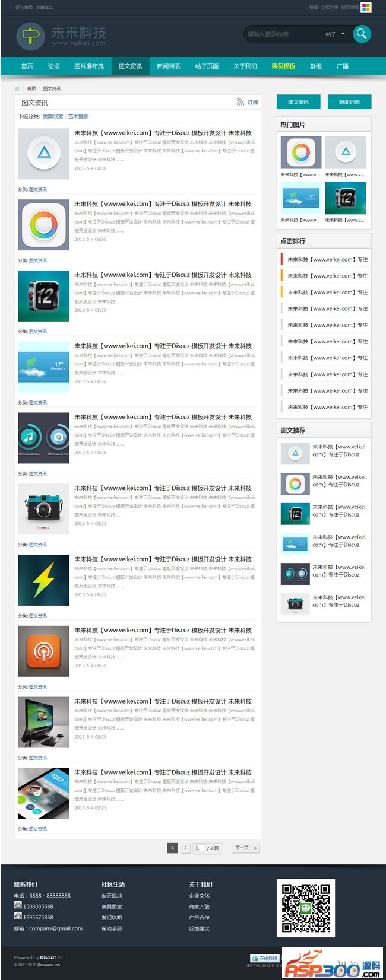The width and height of the screenshot is (386, 980).
Task: Click the 下一页 next page button
Action: pos(245,848)
